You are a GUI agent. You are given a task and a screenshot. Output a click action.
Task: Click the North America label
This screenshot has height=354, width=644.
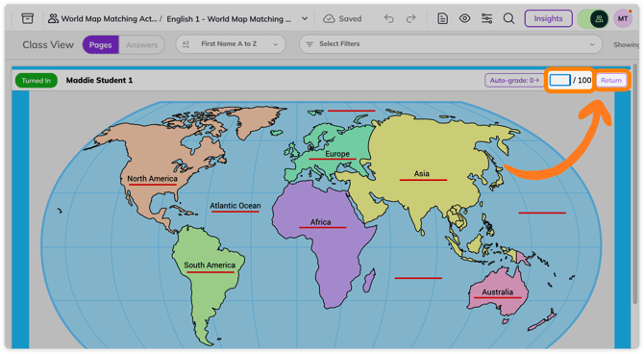152,178
